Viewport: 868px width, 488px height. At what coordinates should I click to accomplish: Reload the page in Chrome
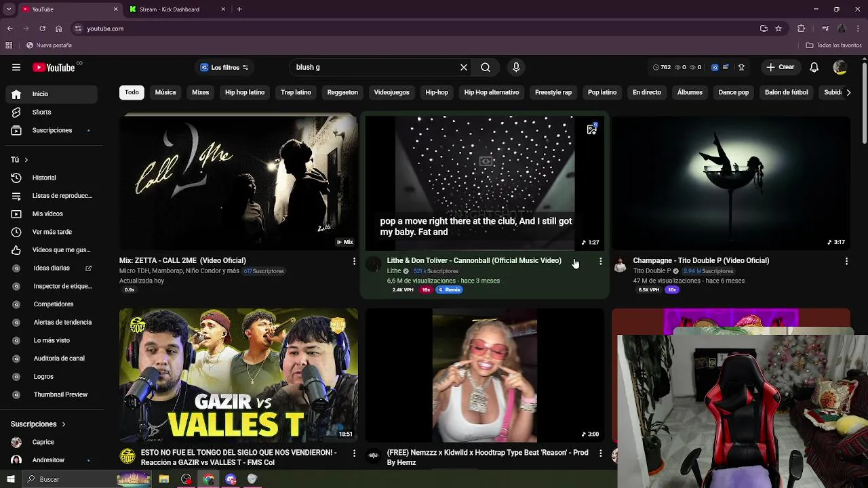[42, 28]
